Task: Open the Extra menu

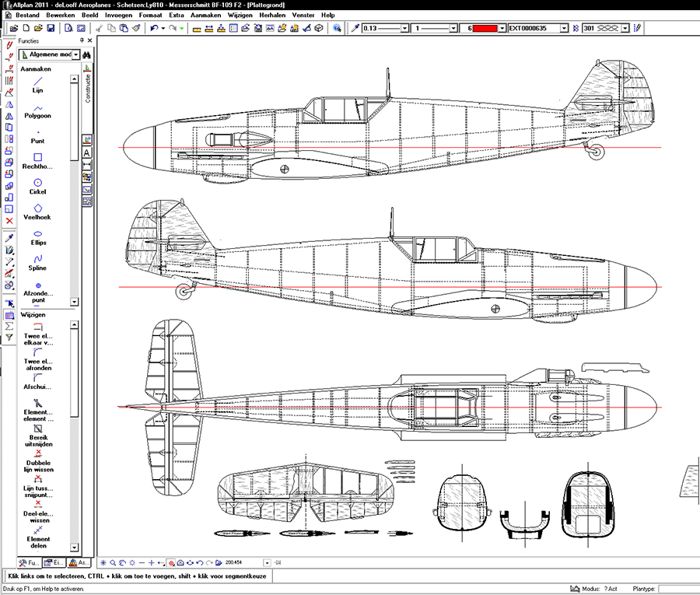Action: point(177,16)
